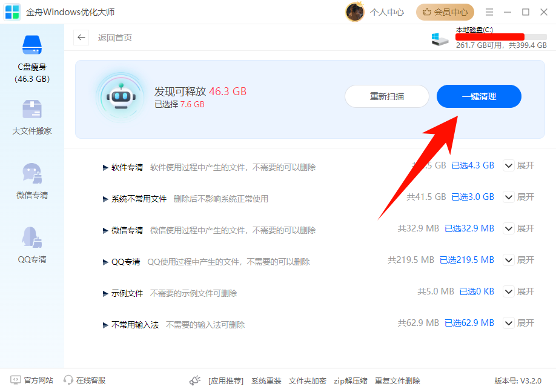Open the C盘瘦身 sidebar tool
This screenshot has width=556, height=392.
(x=31, y=58)
